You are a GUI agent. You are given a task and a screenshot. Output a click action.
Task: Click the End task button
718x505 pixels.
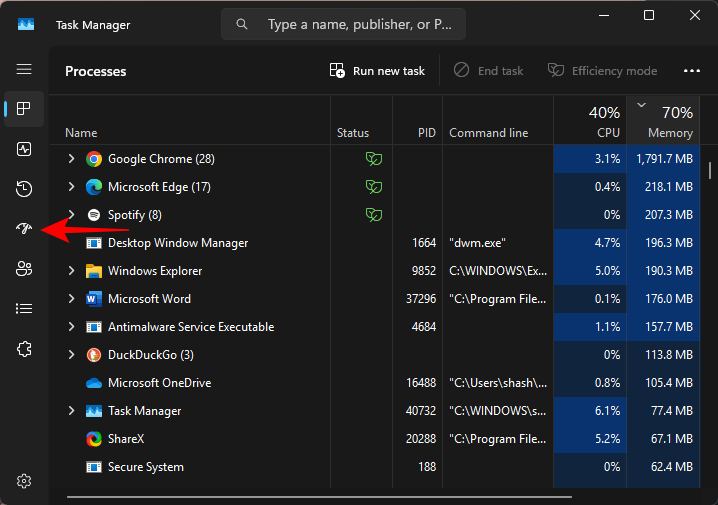pos(488,71)
